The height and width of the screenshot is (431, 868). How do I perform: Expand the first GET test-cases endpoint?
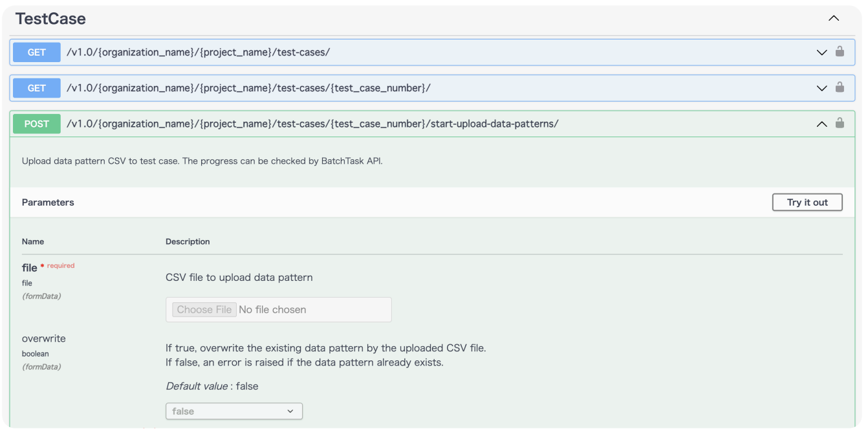821,52
